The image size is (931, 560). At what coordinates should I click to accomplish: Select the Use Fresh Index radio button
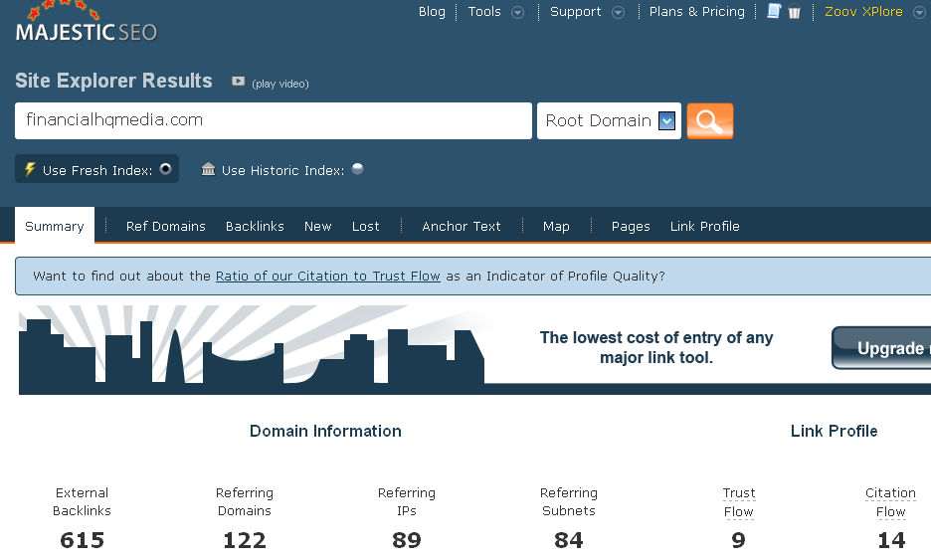(x=165, y=169)
